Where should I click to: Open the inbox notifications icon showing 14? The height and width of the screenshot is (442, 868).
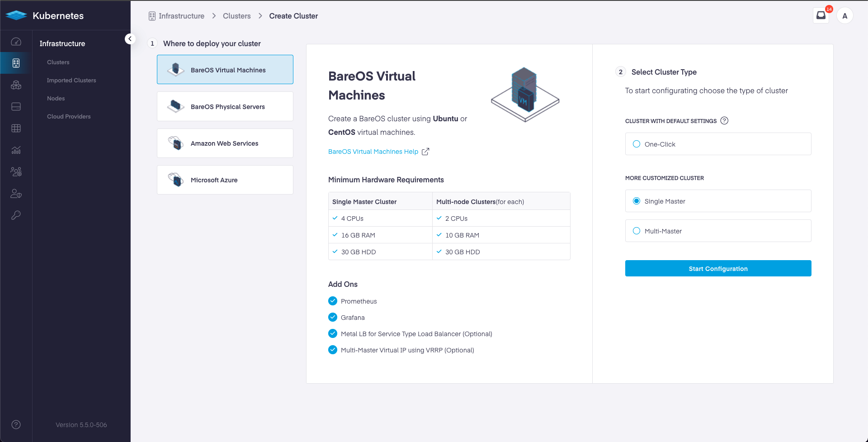point(821,15)
